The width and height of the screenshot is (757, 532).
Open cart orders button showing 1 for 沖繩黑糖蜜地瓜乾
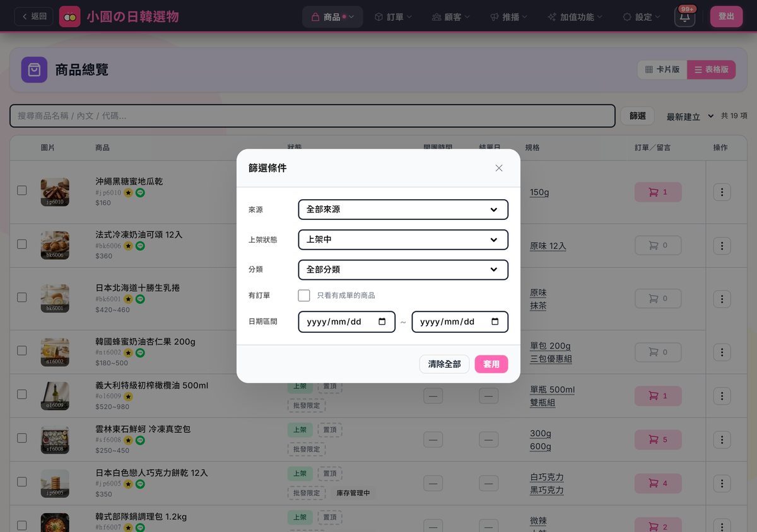click(x=658, y=192)
